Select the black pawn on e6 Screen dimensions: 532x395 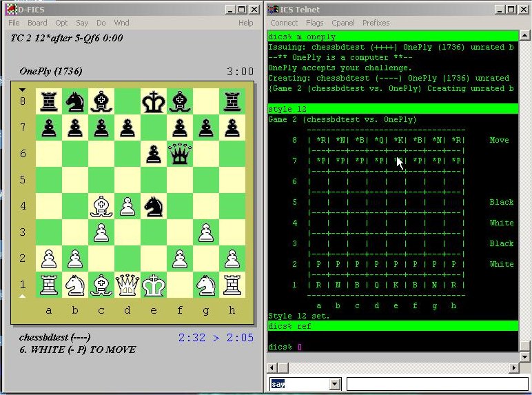(x=154, y=154)
